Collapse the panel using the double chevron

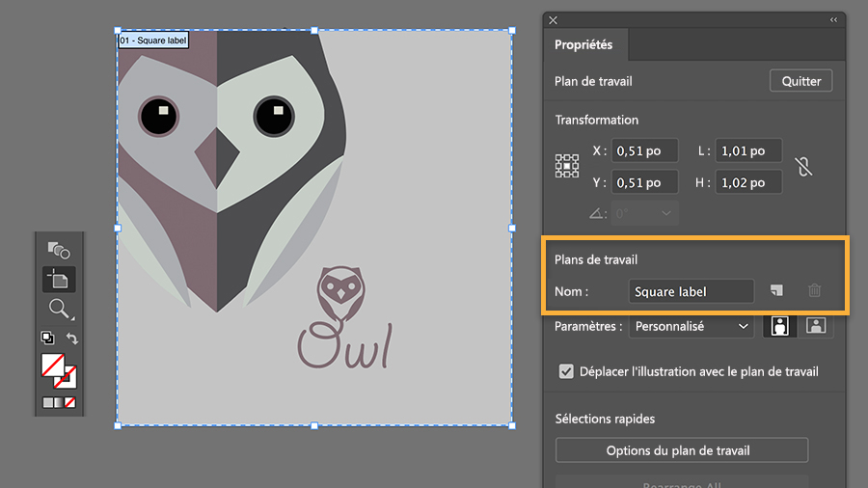[833, 20]
